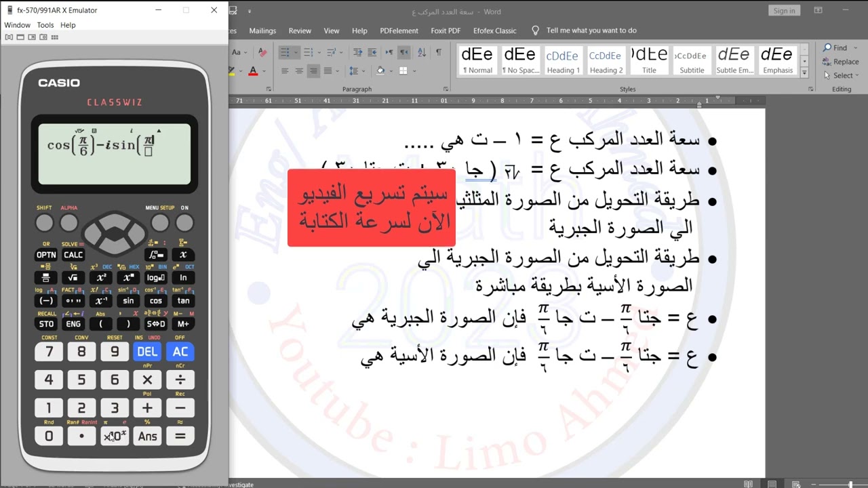Click the Select button in Editing
This screenshot has width=868, height=488.
click(x=841, y=75)
